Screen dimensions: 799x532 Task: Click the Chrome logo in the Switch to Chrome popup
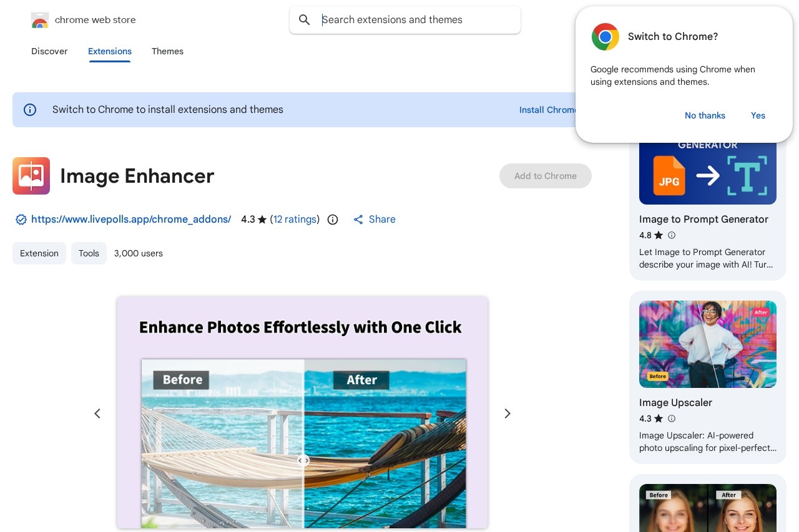605,37
